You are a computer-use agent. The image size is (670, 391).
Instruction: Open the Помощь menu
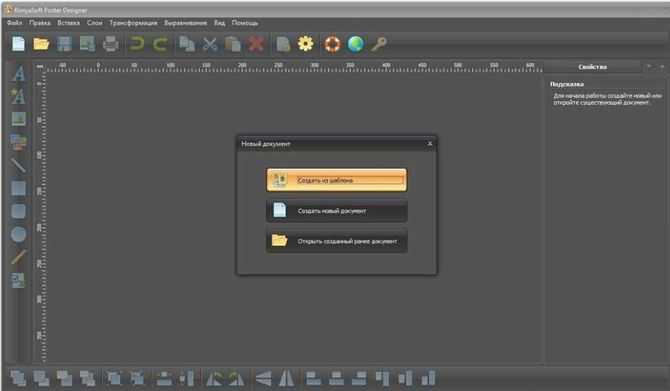(x=245, y=23)
